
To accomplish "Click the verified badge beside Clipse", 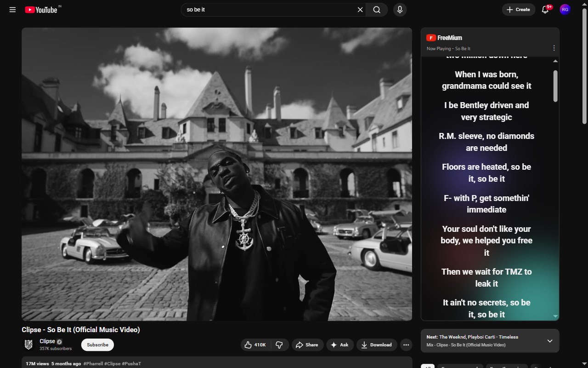I will tap(59, 341).
